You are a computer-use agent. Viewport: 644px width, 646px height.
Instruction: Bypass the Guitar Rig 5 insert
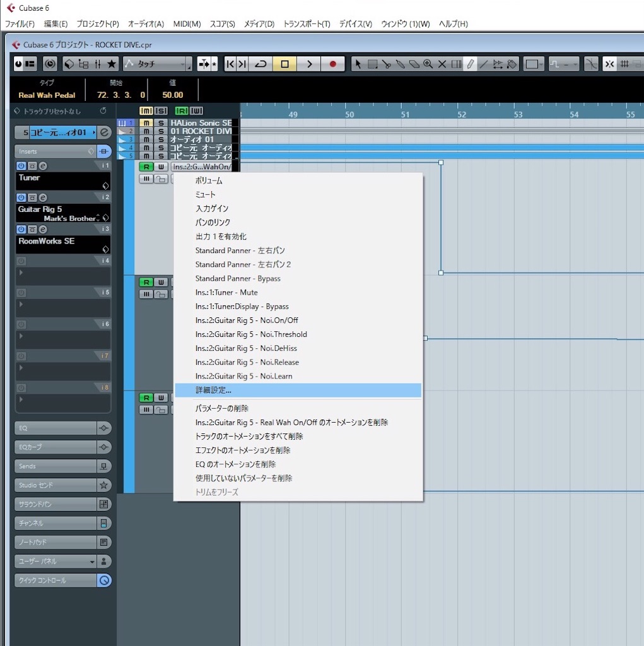[32, 197]
